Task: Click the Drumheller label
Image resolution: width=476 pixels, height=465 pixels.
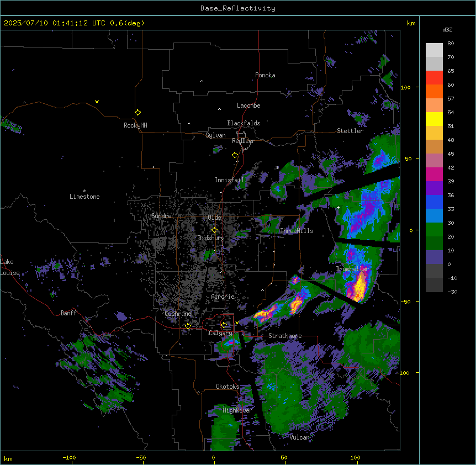Action: tap(352, 269)
